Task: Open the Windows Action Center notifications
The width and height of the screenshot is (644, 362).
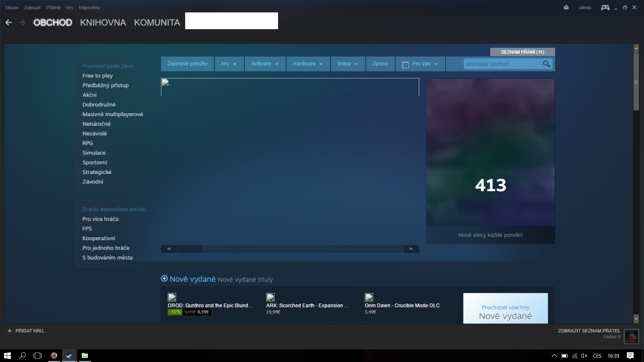Action: (x=630, y=356)
